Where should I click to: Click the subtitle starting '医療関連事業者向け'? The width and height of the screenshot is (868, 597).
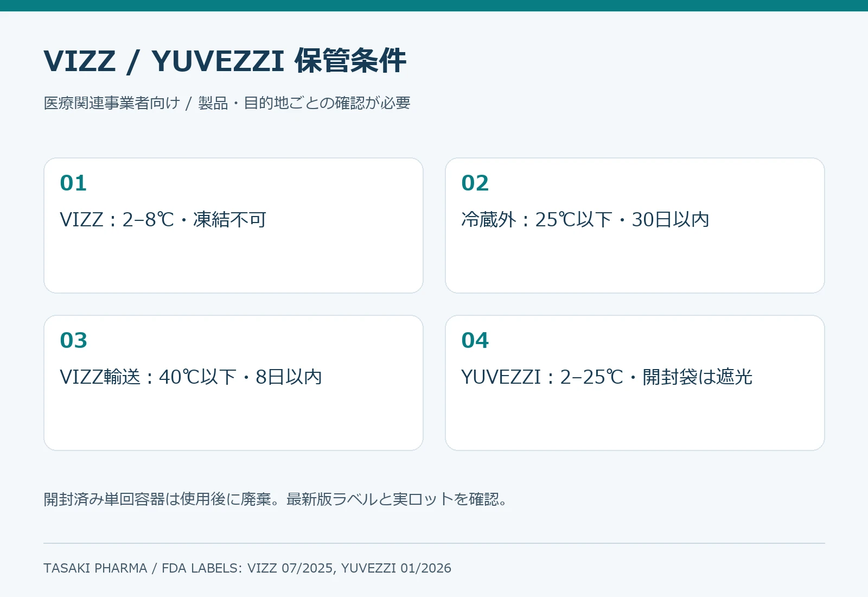pyautogui.click(x=227, y=103)
